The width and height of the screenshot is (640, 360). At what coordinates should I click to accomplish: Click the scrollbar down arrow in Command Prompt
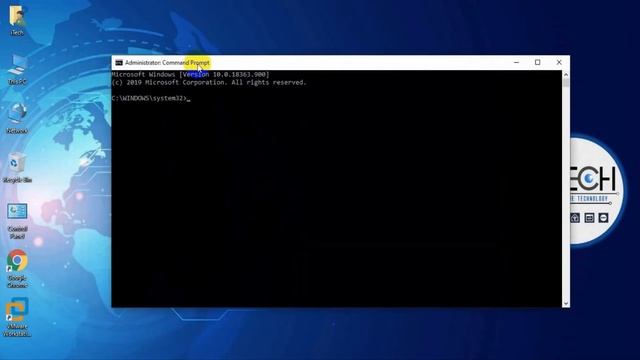566,303
